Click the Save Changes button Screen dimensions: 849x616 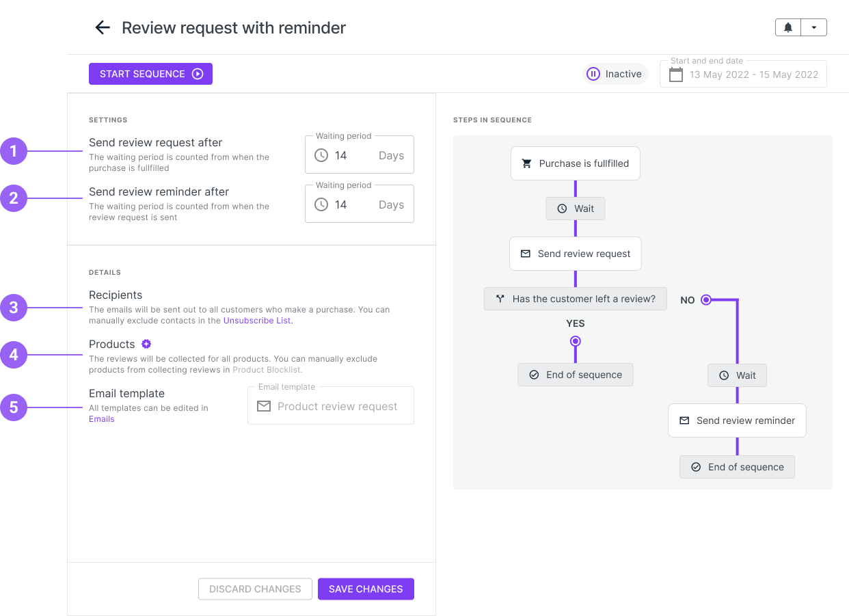[x=366, y=589]
